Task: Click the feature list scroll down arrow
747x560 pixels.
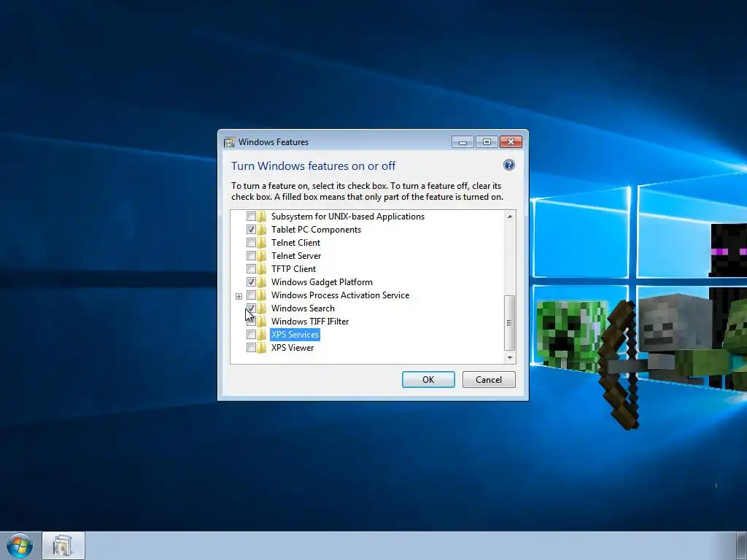Action: click(510, 357)
